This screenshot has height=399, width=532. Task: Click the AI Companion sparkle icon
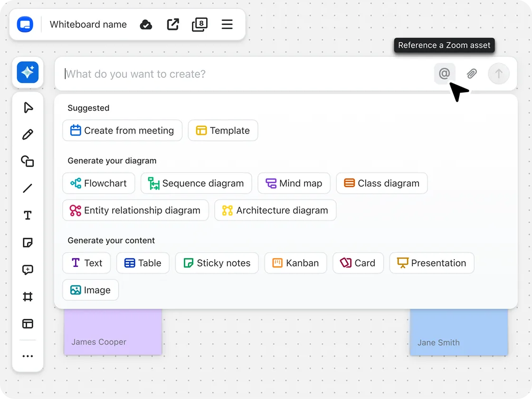point(27,72)
